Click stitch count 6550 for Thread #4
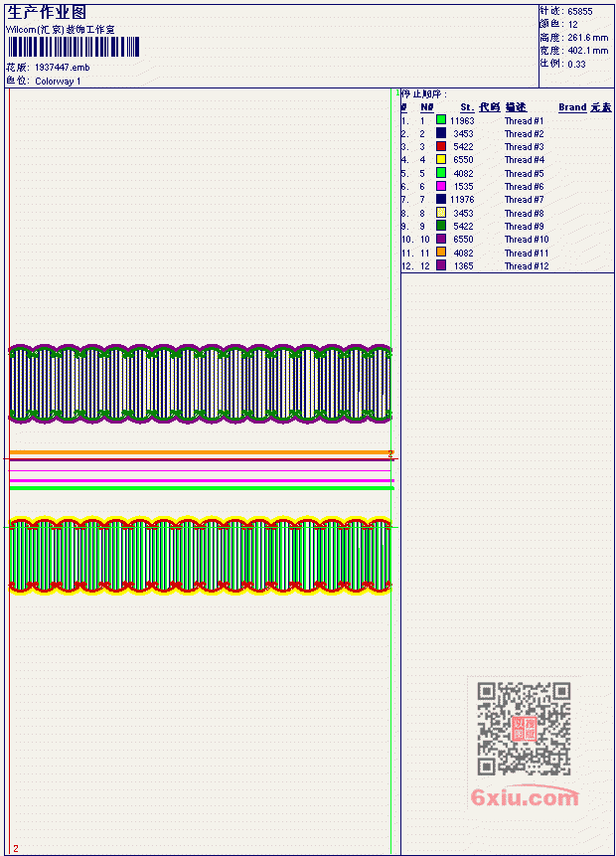The width and height of the screenshot is (616, 856). pyautogui.click(x=463, y=160)
